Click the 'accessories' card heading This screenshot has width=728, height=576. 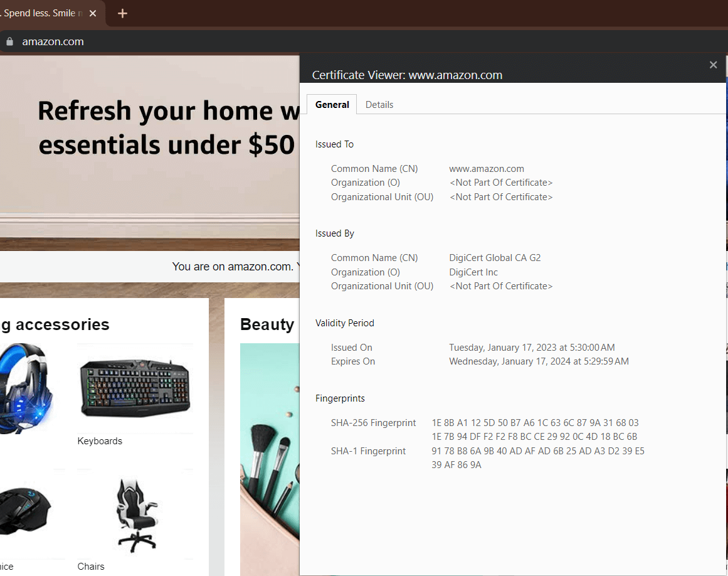tap(55, 324)
